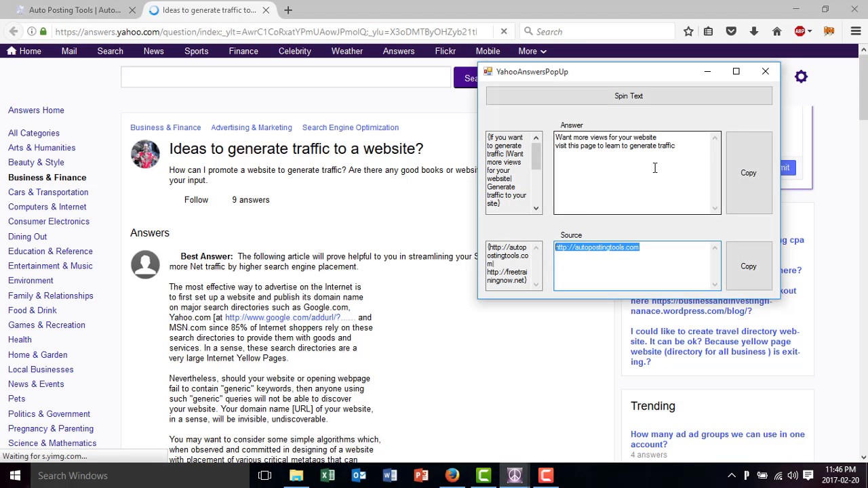Open Pets category in sidebar

[x=17, y=399]
